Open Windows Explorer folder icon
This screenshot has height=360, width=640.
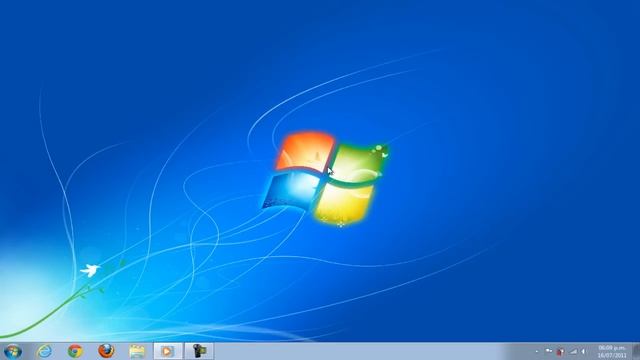(137, 351)
